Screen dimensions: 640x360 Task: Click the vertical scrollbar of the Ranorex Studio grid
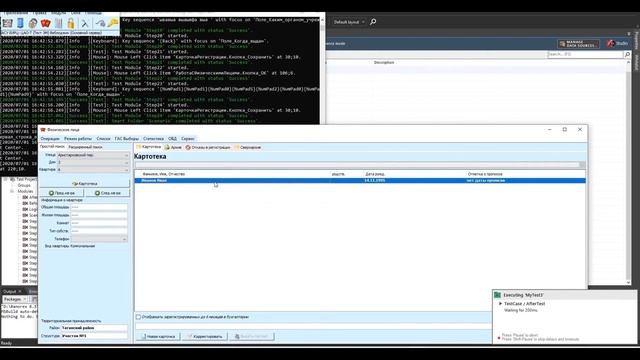click(x=628, y=171)
